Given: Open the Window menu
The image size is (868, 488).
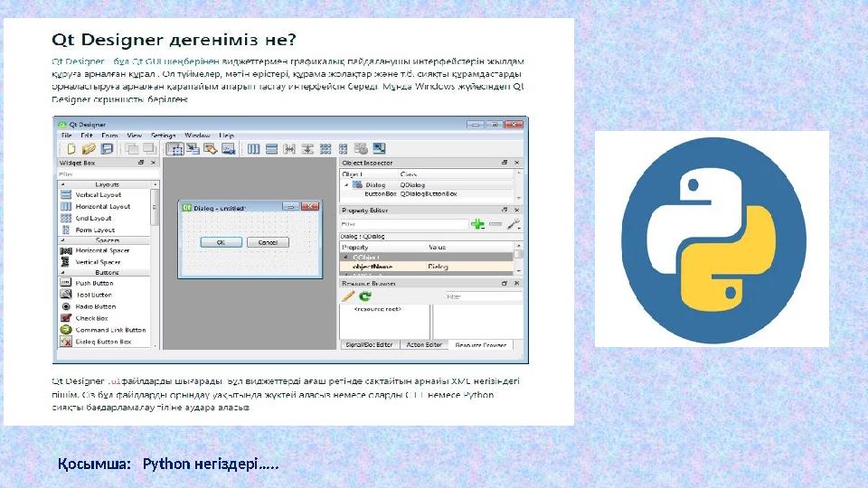Looking at the screenshot, I should click(x=198, y=135).
